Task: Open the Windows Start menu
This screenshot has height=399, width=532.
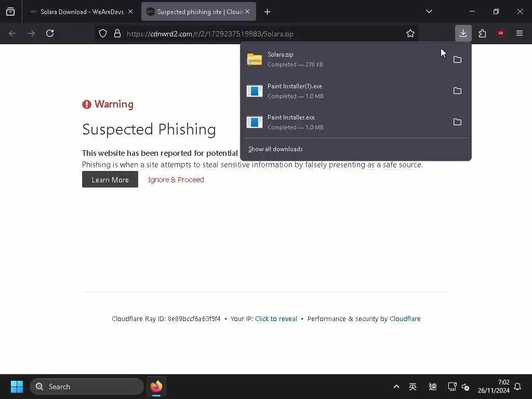Action: [x=17, y=387]
